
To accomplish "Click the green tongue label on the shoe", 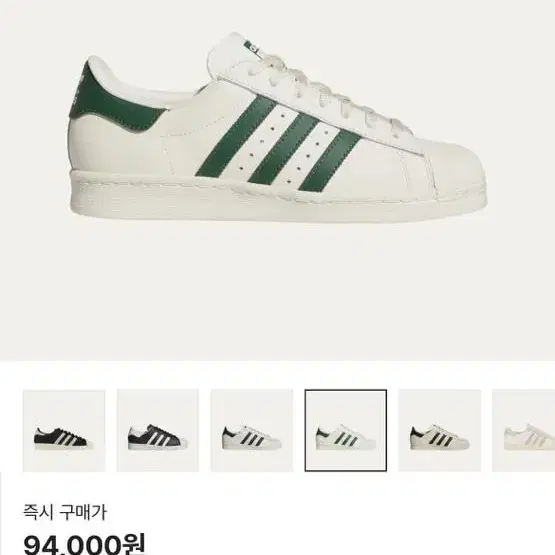I will point(252,48).
